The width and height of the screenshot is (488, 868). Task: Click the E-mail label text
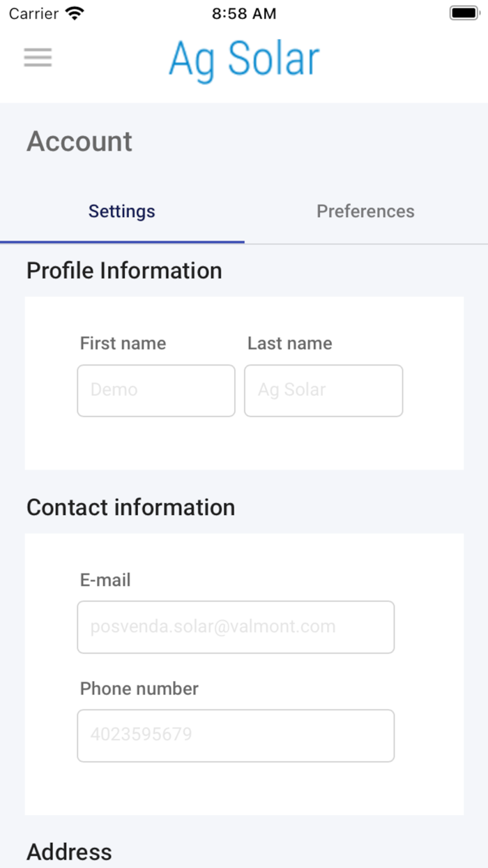(x=105, y=580)
